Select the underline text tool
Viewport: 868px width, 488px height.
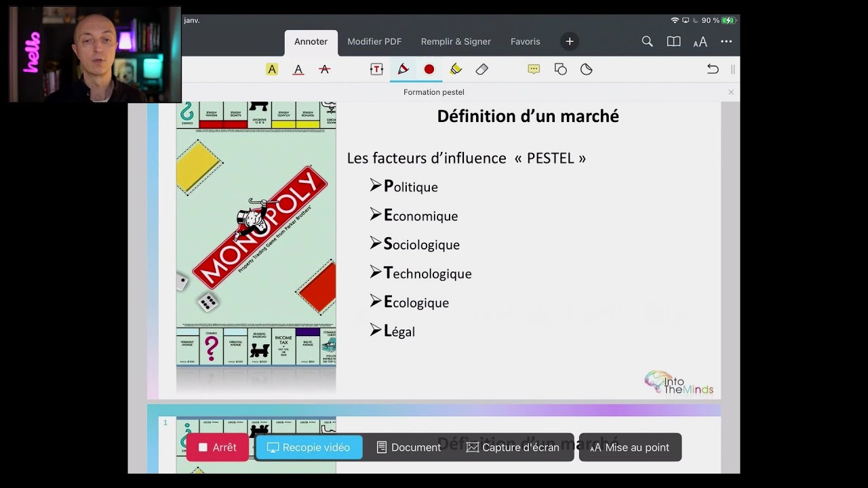[298, 69]
